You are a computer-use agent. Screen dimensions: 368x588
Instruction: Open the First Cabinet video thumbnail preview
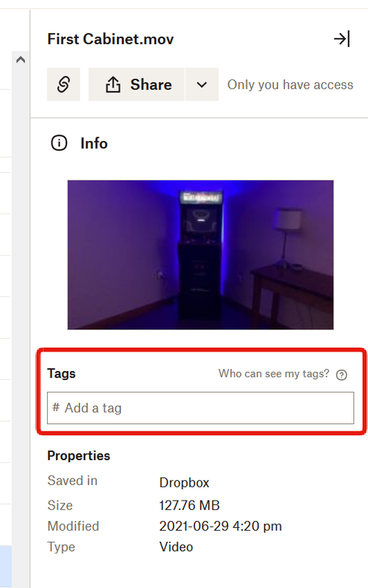click(200, 255)
